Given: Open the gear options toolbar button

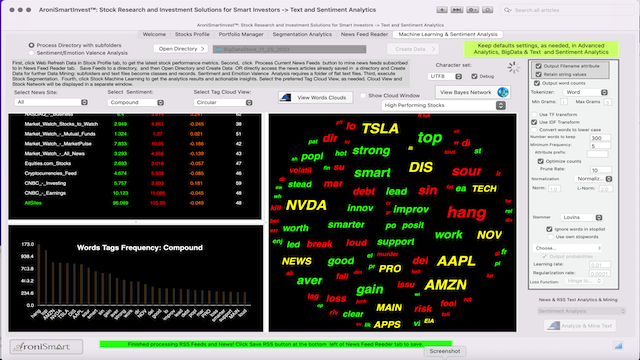Looking at the screenshot, I should pos(472,10).
